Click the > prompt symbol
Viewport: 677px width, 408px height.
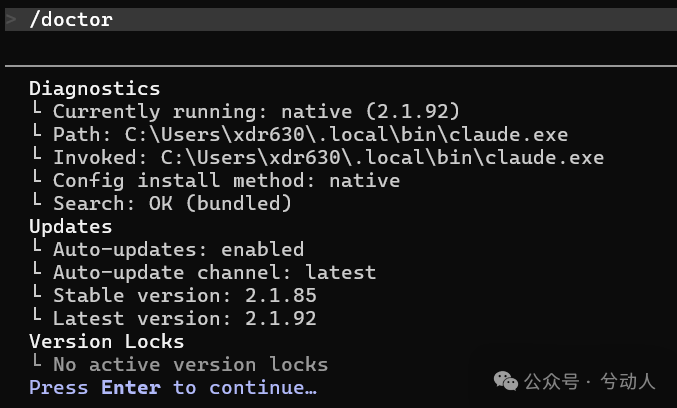(x=11, y=20)
